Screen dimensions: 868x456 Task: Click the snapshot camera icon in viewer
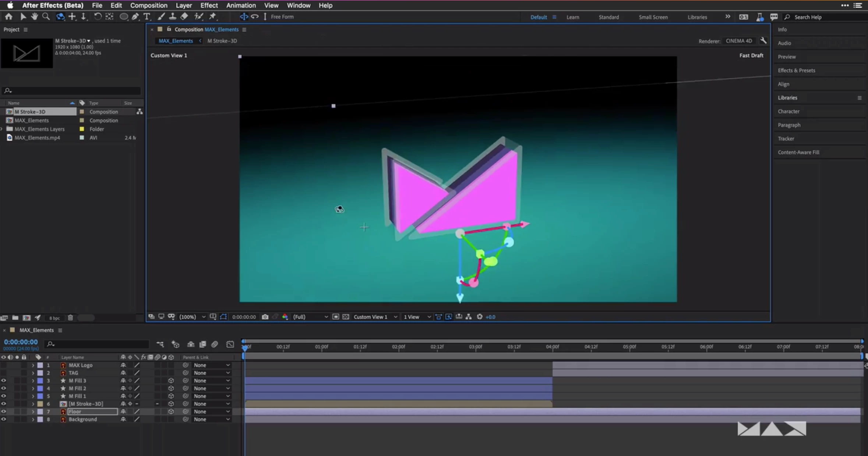point(265,317)
